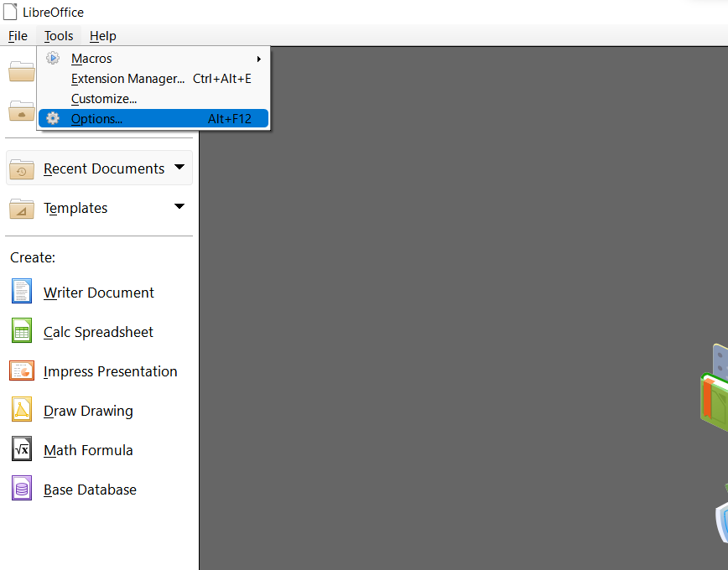728x570 pixels.
Task: Click the Options gear icon
Action: 53,118
